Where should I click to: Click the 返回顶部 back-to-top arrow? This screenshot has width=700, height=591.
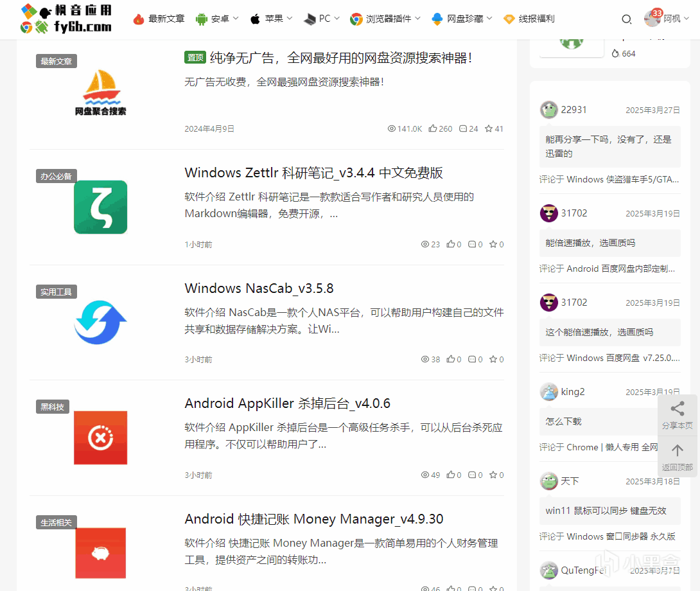(x=678, y=456)
